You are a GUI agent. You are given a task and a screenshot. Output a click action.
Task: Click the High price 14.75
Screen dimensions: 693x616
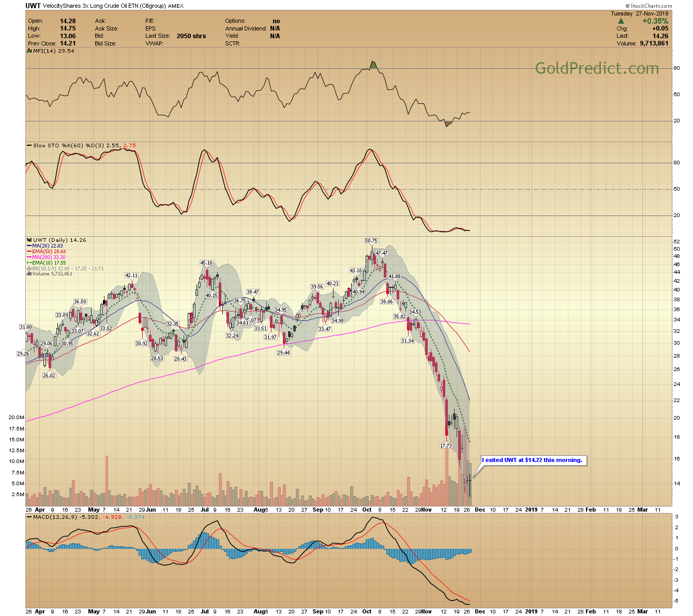pos(68,28)
